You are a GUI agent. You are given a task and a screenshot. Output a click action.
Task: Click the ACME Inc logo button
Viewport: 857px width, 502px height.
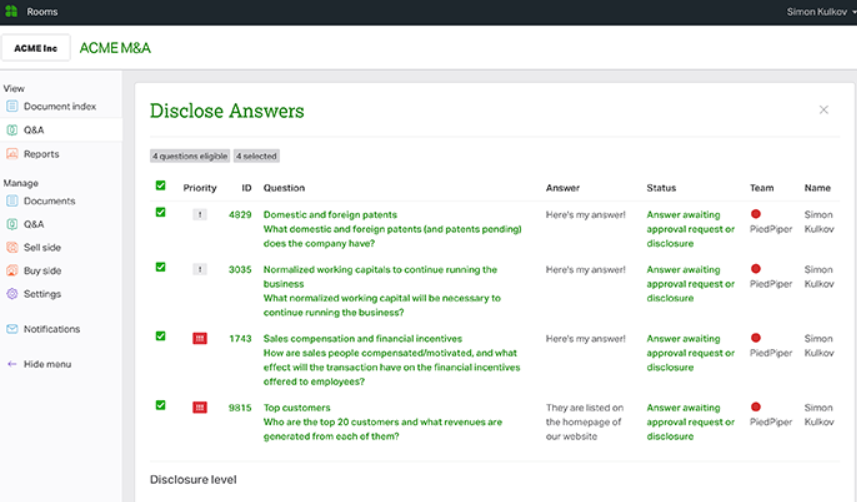[x=36, y=48]
